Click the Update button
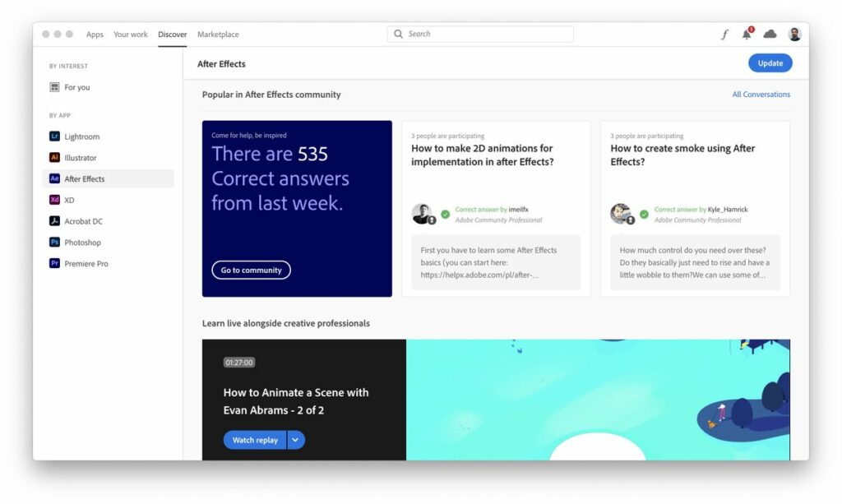The height and width of the screenshot is (504, 842). [770, 62]
